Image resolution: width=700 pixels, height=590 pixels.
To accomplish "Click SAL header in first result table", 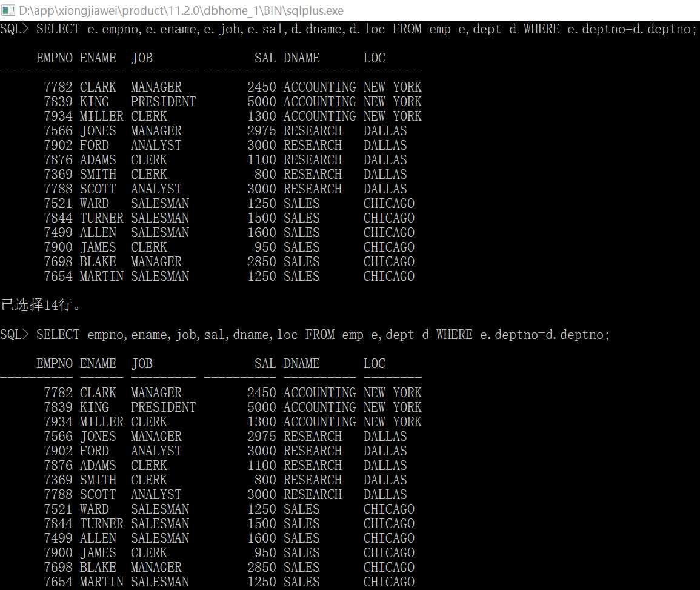I will tap(265, 58).
